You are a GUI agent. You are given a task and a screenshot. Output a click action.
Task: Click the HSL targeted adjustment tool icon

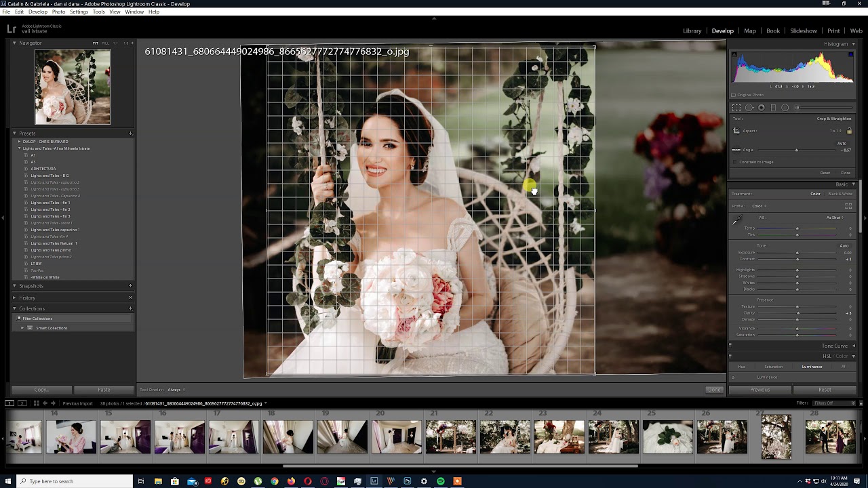point(733,378)
